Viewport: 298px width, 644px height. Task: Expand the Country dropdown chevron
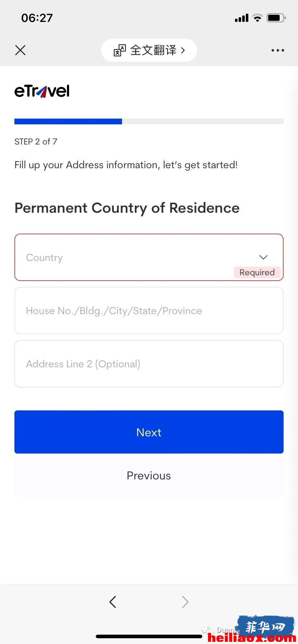(263, 257)
